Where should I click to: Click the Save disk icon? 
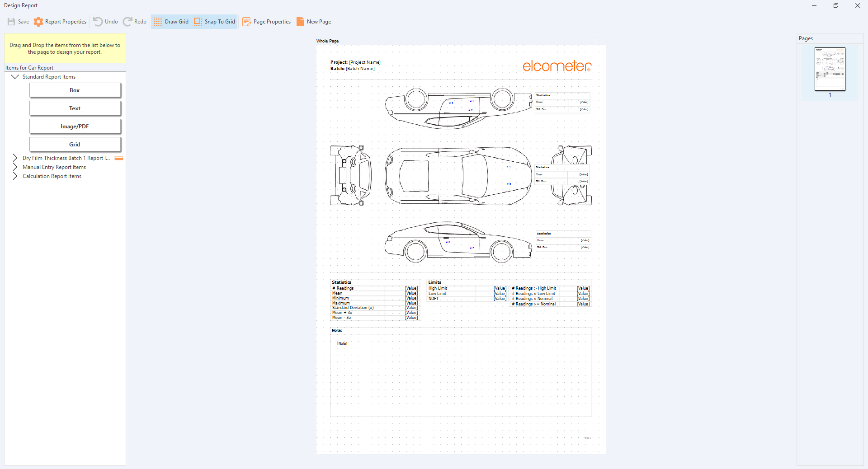tap(11, 22)
